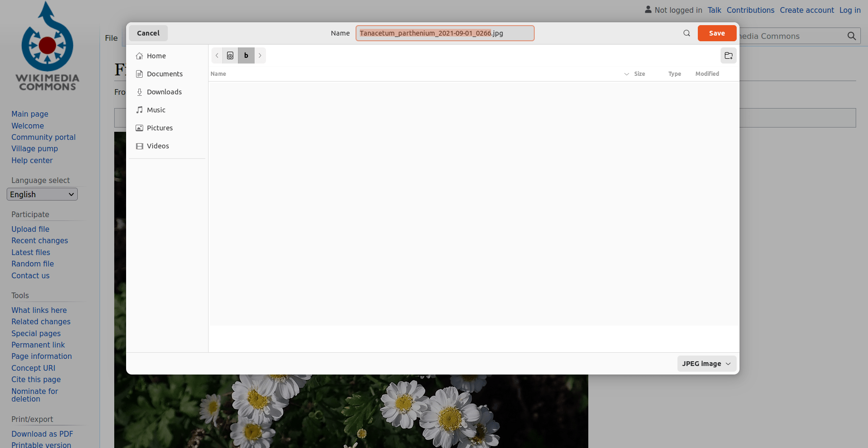Open the Pictures folder in the sidebar
Image resolution: width=868 pixels, height=448 pixels.
[159, 128]
